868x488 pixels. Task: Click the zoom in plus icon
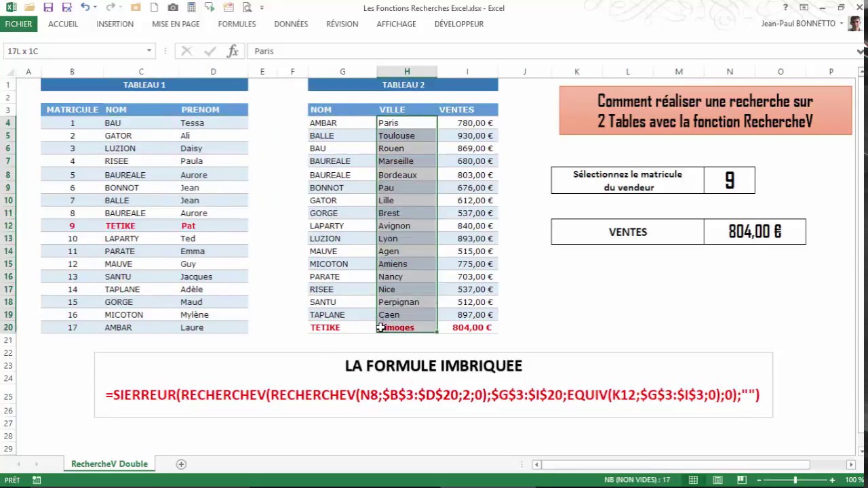coord(832,480)
